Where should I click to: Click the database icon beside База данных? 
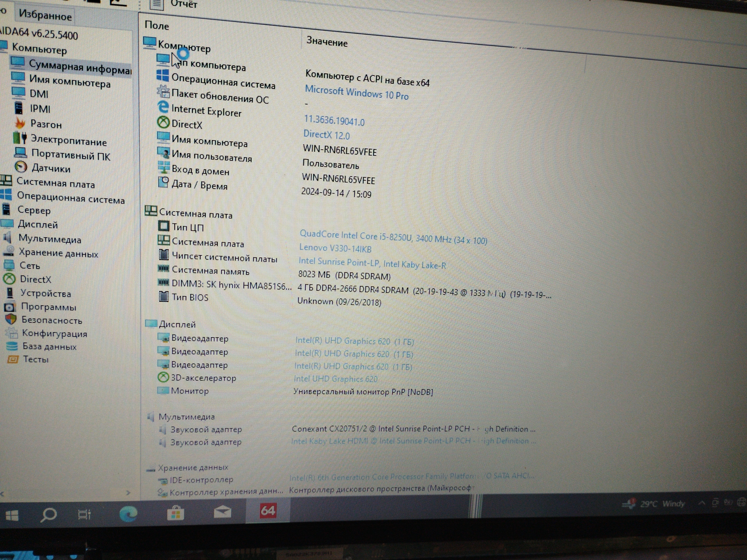(12, 346)
